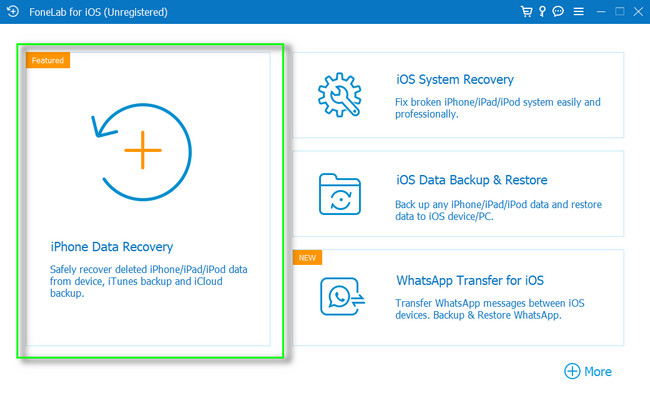Screen dimensions: 650x395
Task: Click the More plus circle icon
Action: pos(572,371)
